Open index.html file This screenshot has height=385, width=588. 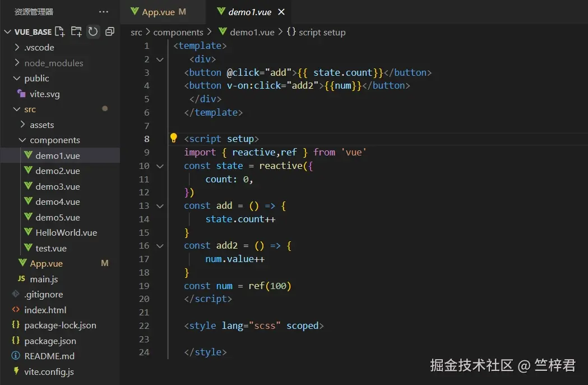point(45,310)
